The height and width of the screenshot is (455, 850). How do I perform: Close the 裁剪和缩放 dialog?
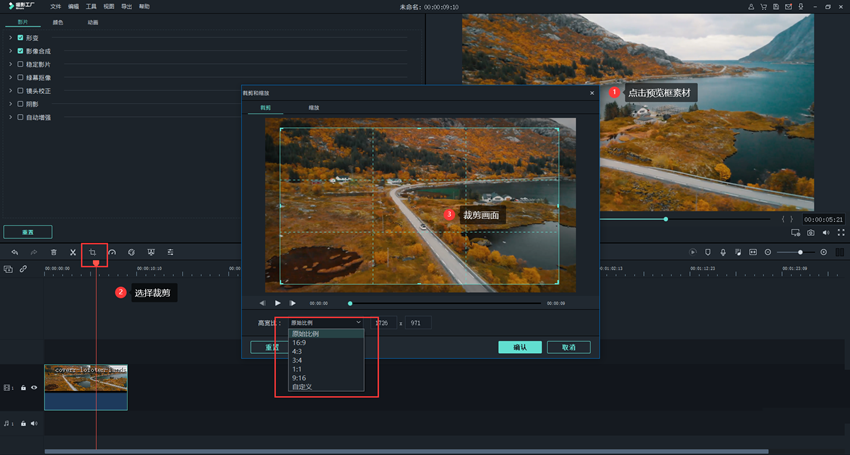tap(592, 93)
